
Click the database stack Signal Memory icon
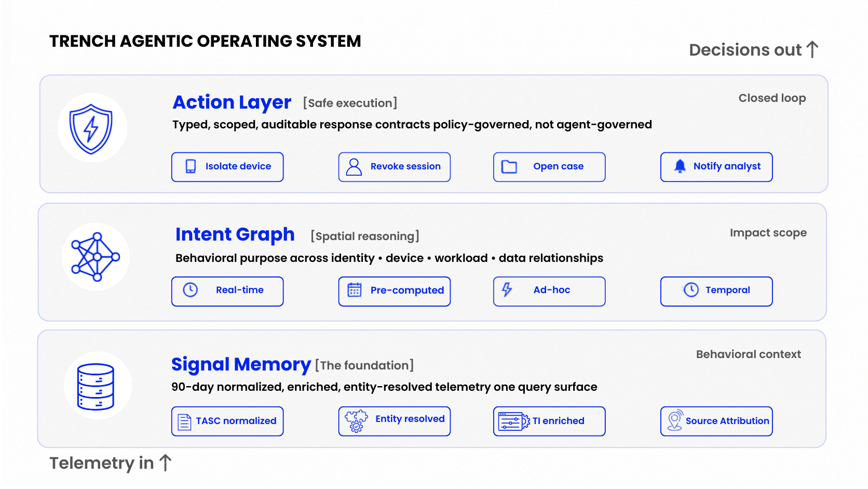tap(96, 387)
